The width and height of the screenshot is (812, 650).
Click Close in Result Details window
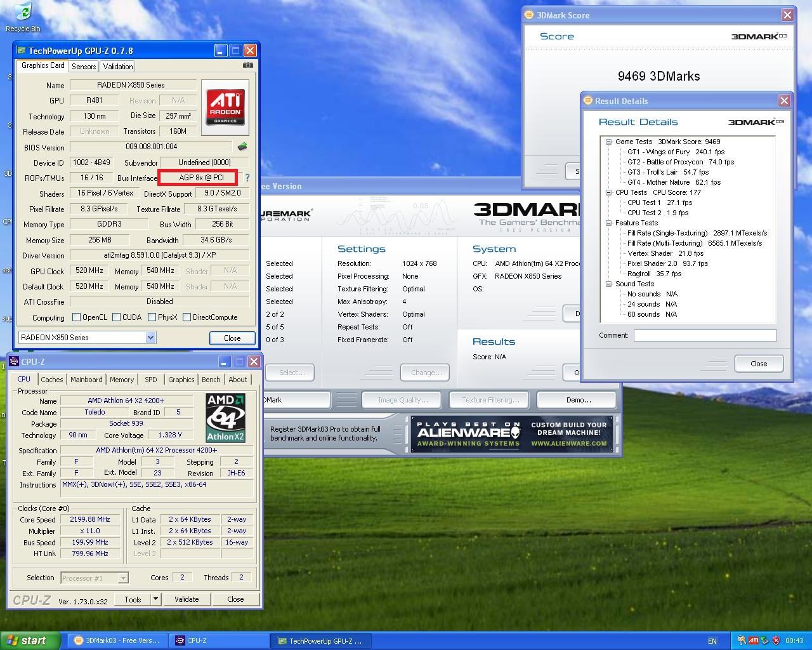coord(759,364)
